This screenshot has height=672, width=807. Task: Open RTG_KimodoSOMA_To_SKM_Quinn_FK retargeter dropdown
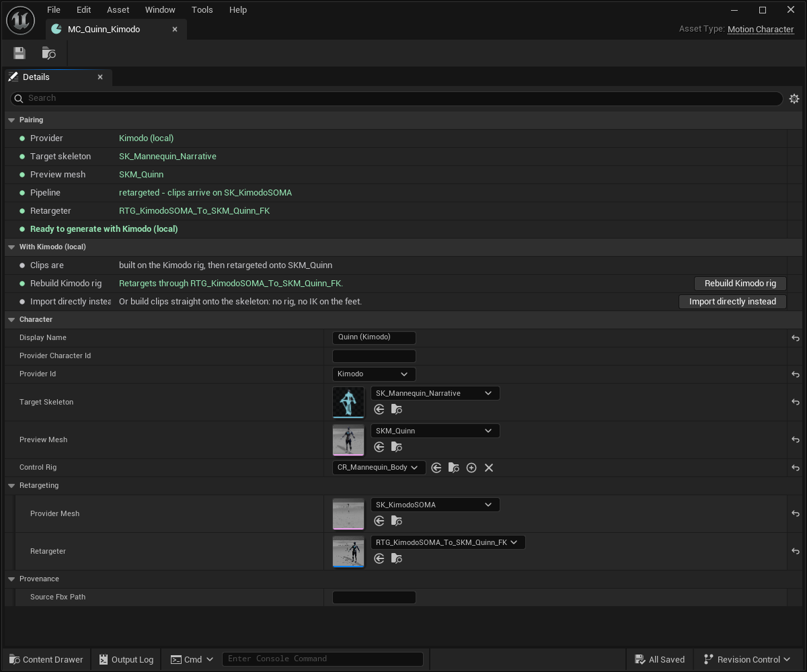pos(448,542)
